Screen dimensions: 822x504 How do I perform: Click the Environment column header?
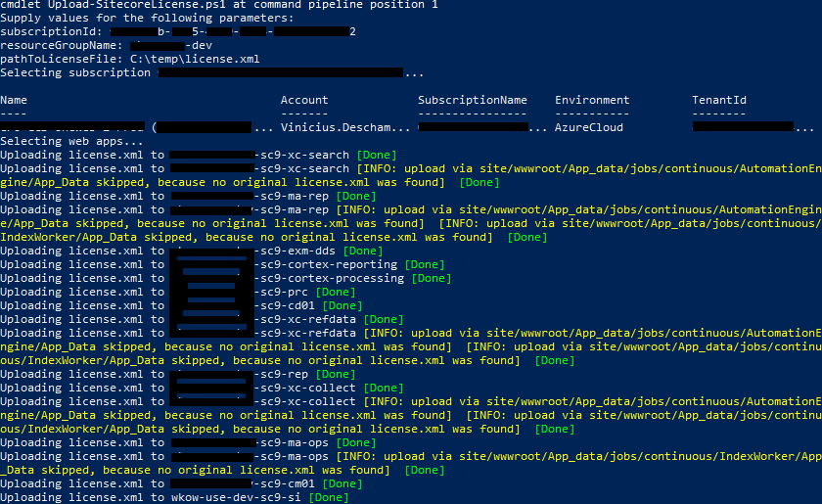tap(592, 100)
